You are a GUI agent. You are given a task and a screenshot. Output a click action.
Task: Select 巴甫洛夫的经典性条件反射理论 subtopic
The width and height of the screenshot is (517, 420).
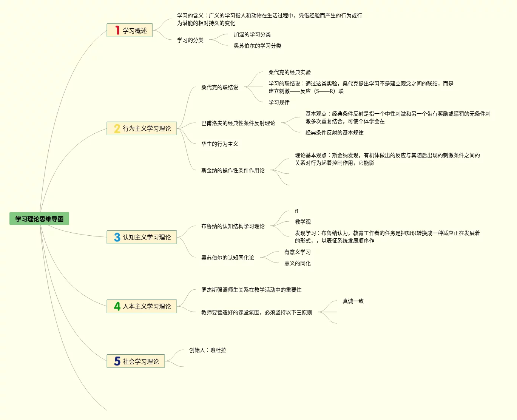point(238,123)
